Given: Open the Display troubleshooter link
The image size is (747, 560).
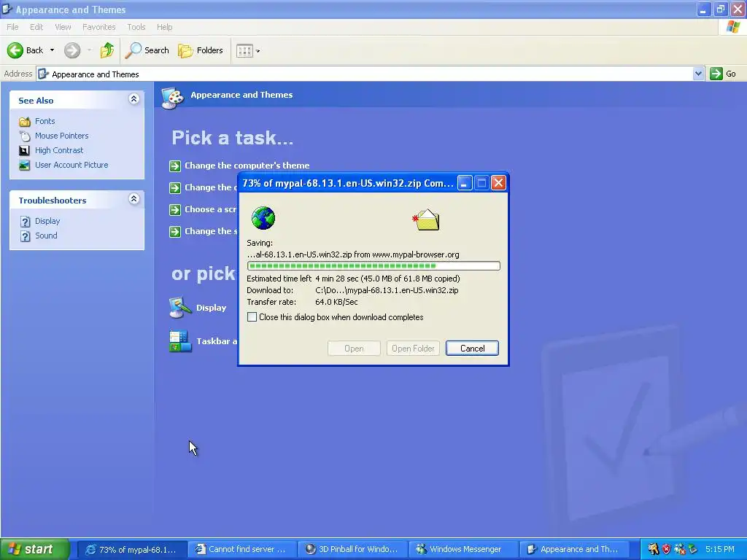Looking at the screenshot, I should (47, 221).
